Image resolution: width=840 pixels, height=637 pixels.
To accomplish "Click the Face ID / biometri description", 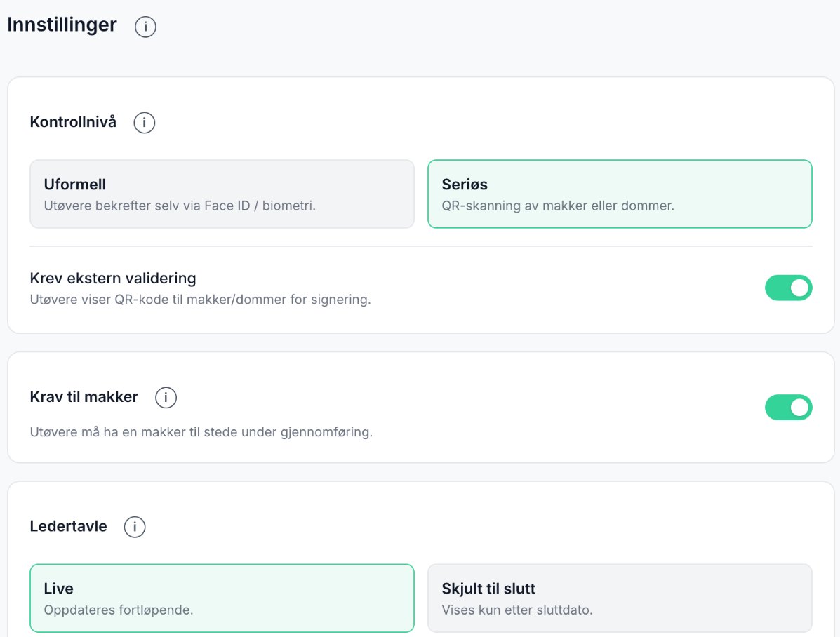I will [x=180, y=206].
